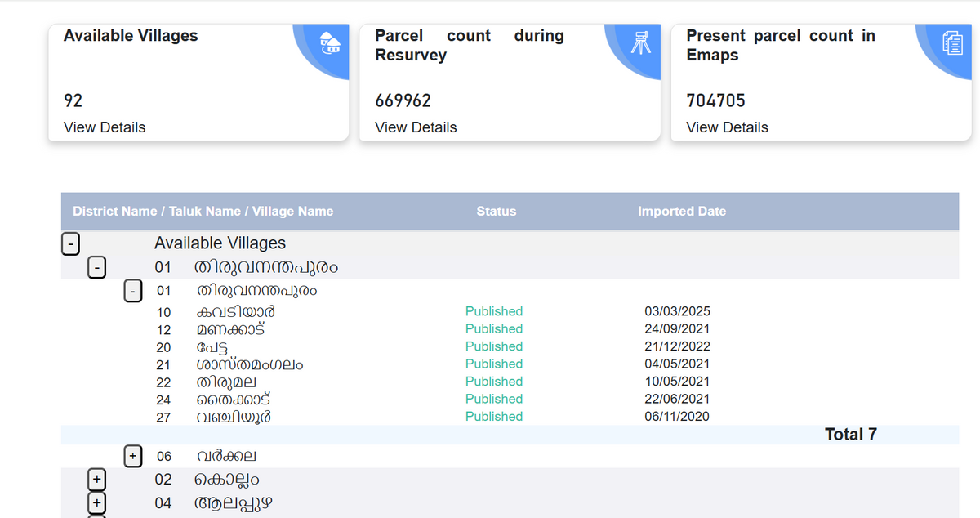
Task: Expand the ആലപ്പുഴ district node
Action: point(96,502)
